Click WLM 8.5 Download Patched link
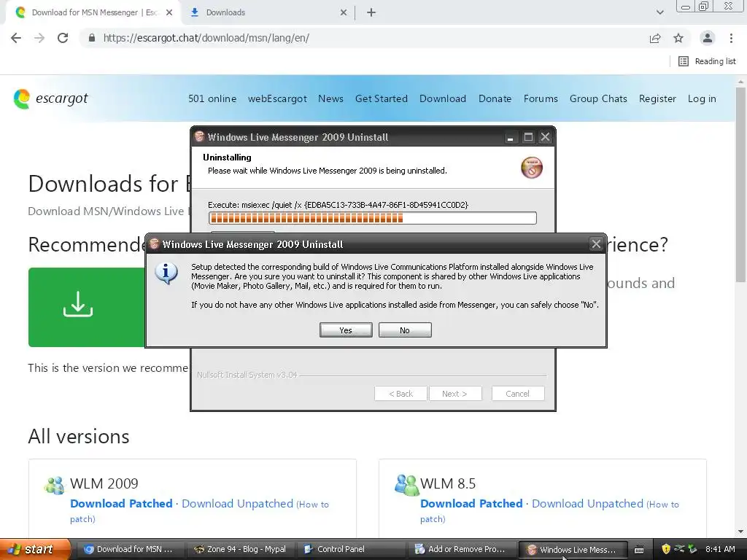Screen dimensions: 747x560 [471, 503]
